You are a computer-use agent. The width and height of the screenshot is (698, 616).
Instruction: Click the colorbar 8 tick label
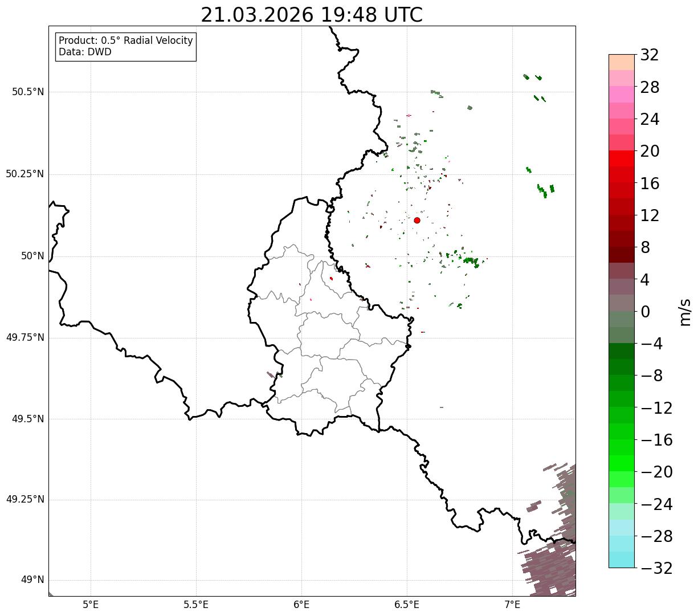click(x=645, y=247)
